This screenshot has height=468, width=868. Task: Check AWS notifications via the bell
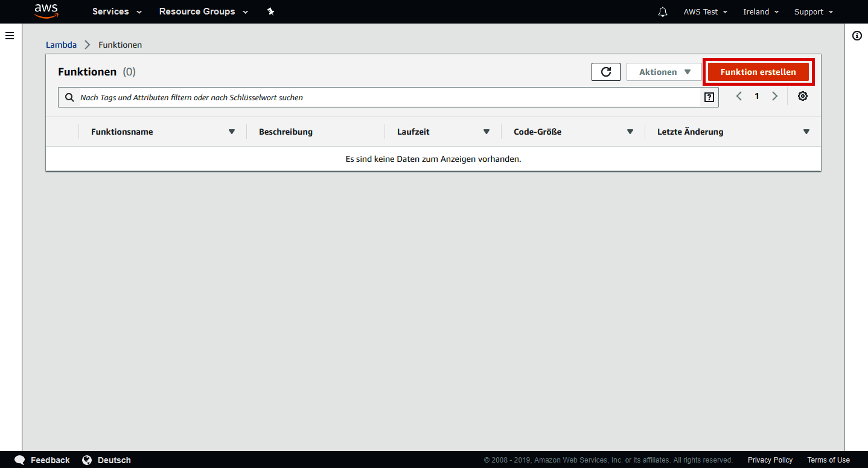tap(662, 11)
